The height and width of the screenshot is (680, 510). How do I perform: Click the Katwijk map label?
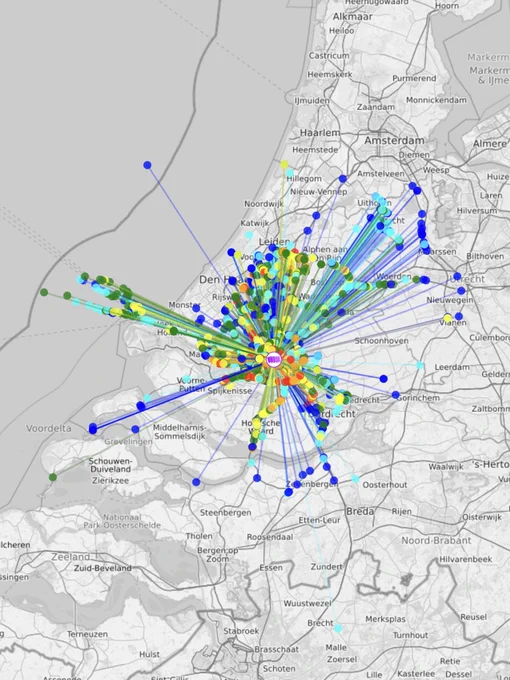[x=255, y=223]
